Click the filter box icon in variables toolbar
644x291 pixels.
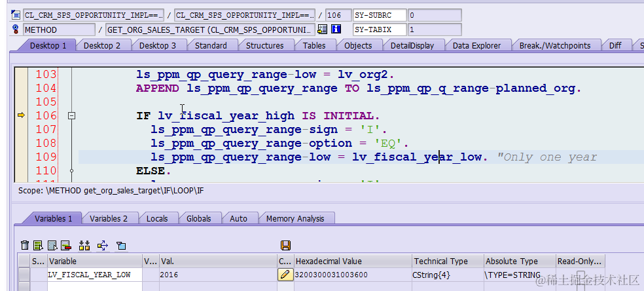coord(120,245)
